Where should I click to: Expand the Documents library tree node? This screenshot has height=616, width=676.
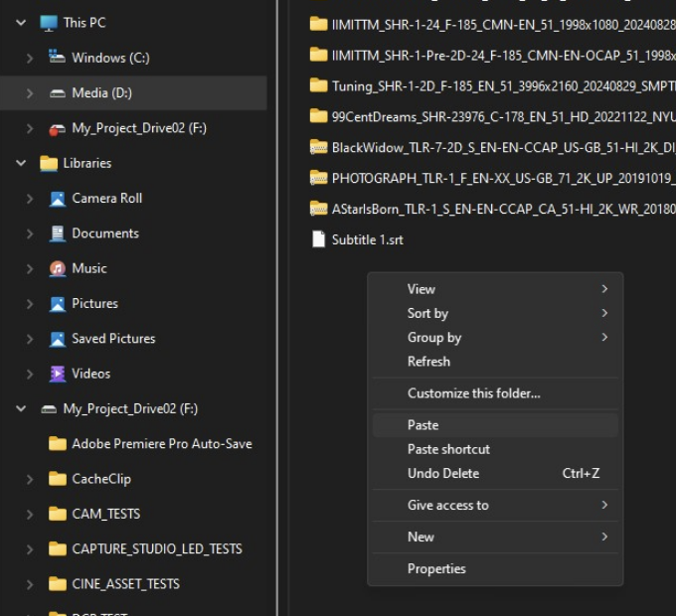coord(29,233)
